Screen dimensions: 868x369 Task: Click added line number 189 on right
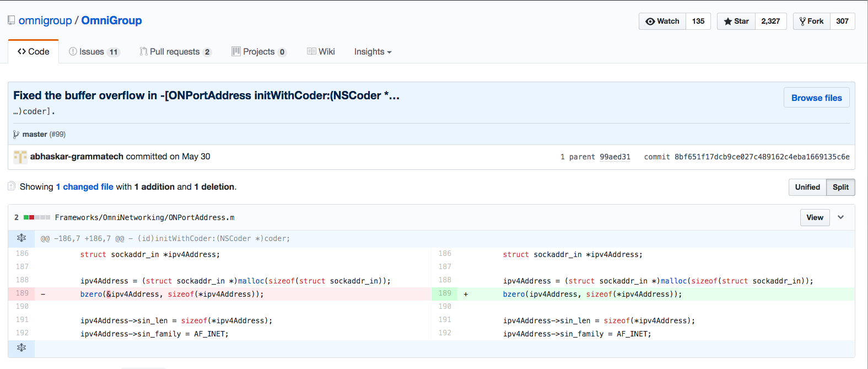(x=445, y=293)
